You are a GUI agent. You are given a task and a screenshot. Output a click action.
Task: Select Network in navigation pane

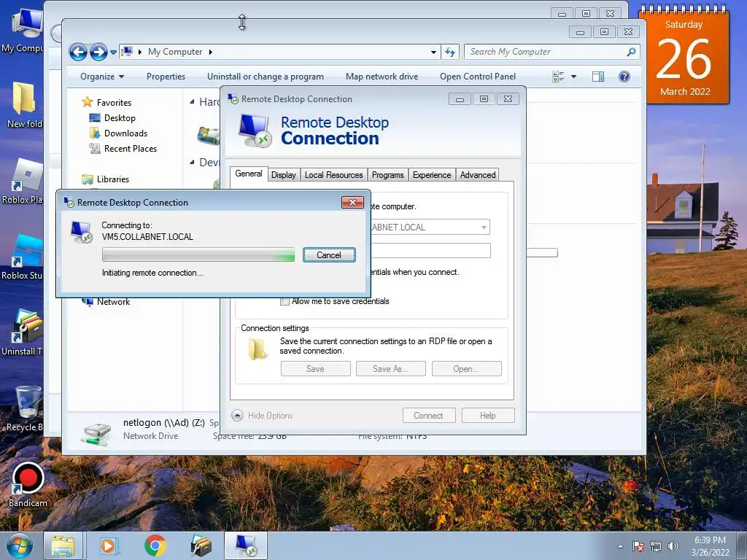(x=113, y=301)
